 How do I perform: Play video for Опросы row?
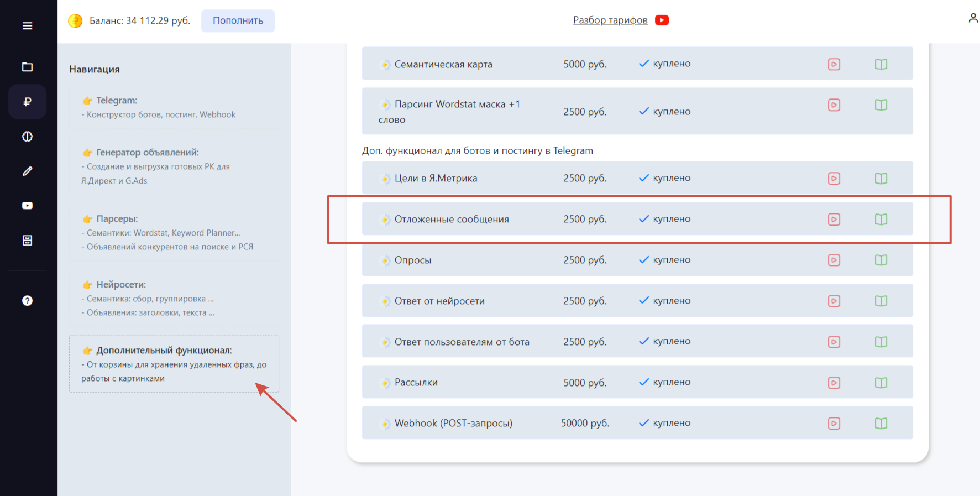pyautogui.click(x=834, y=260)
